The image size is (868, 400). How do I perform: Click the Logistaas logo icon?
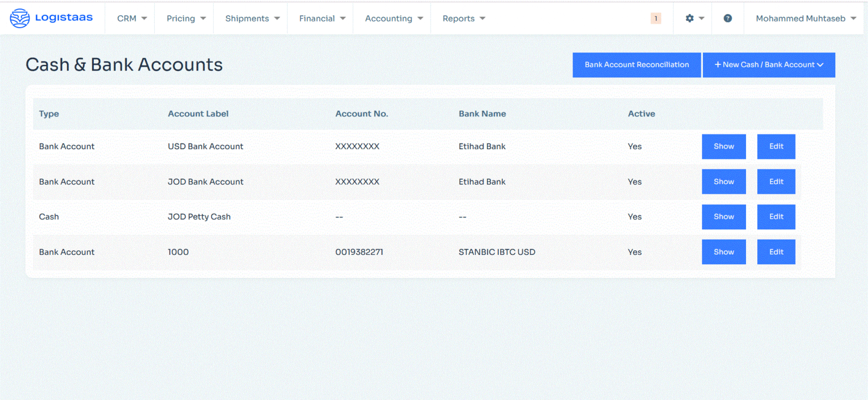(20, 18)
